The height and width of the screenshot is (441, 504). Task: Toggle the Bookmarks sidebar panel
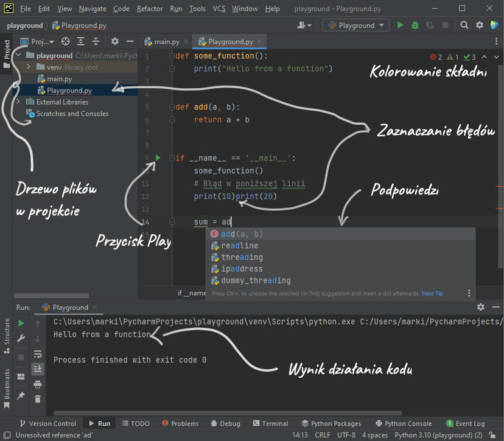7,387
